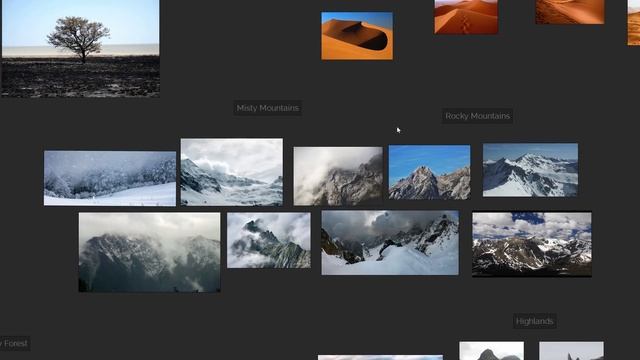Open the glacier valley with clouds photo
The width and height of the screenshot is (640, 360).
[x=232, y=172]
